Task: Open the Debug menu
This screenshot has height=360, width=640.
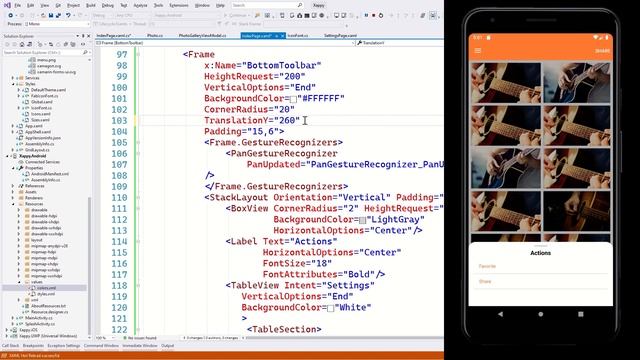Action: pyautogui.click(x=107, y=5)
